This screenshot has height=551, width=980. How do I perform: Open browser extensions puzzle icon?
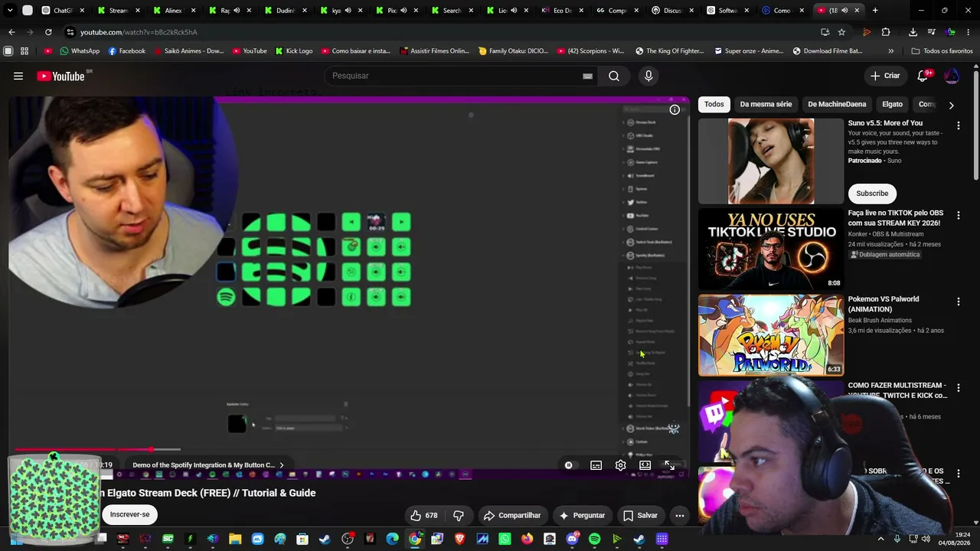click(886, 32)
